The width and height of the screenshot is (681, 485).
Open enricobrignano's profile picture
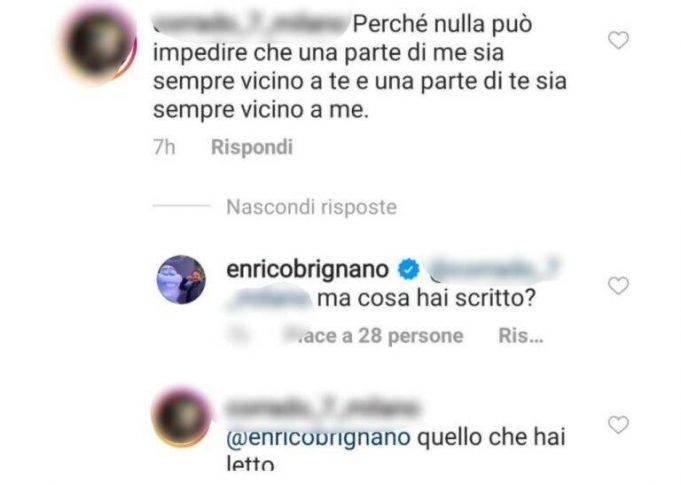(x=181, y=279)
